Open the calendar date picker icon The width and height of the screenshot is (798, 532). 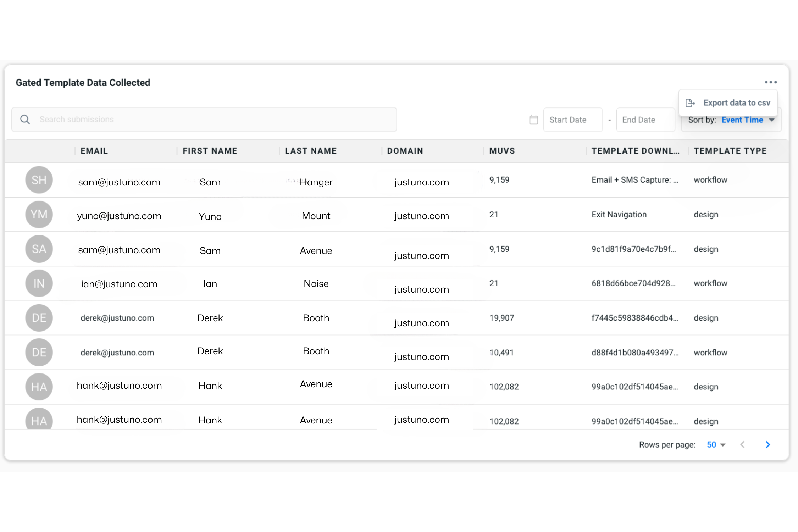(x=533, y=120)
